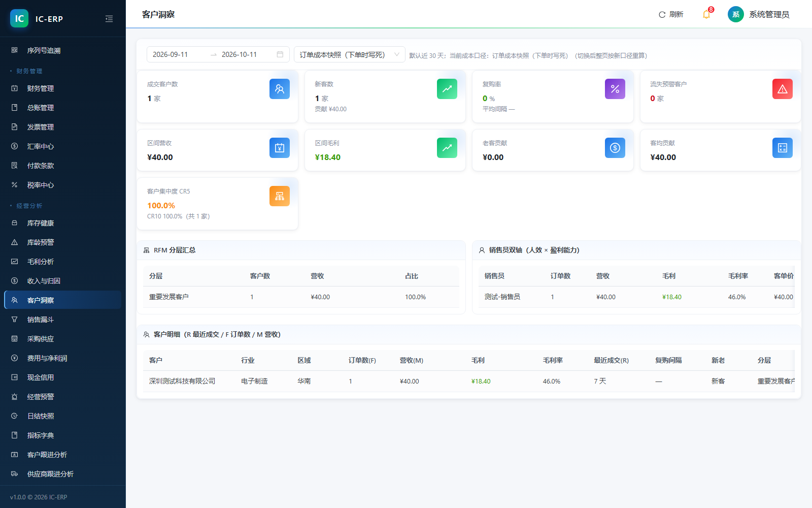
Task: Click the 7 天 recent deal cell
Action: 600,382
